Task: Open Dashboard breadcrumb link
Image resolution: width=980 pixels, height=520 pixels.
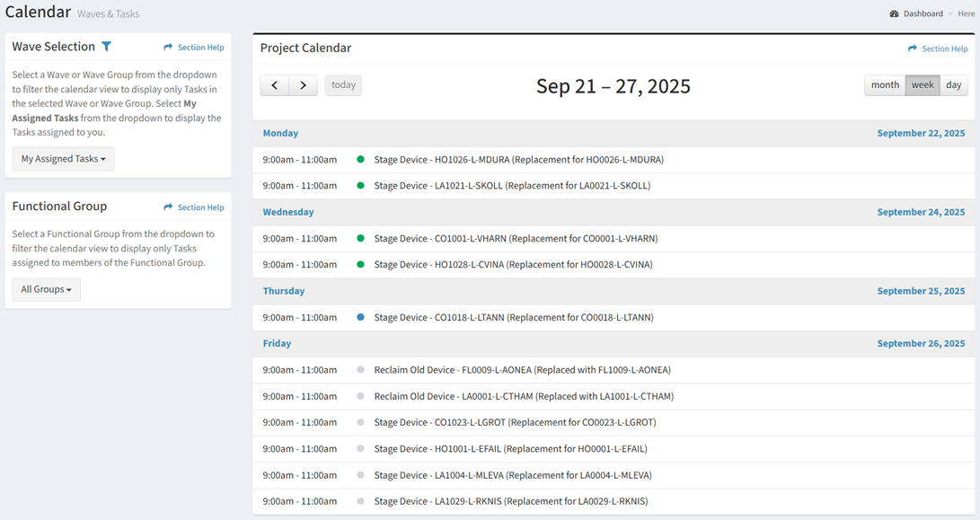Action: (923, 13)
